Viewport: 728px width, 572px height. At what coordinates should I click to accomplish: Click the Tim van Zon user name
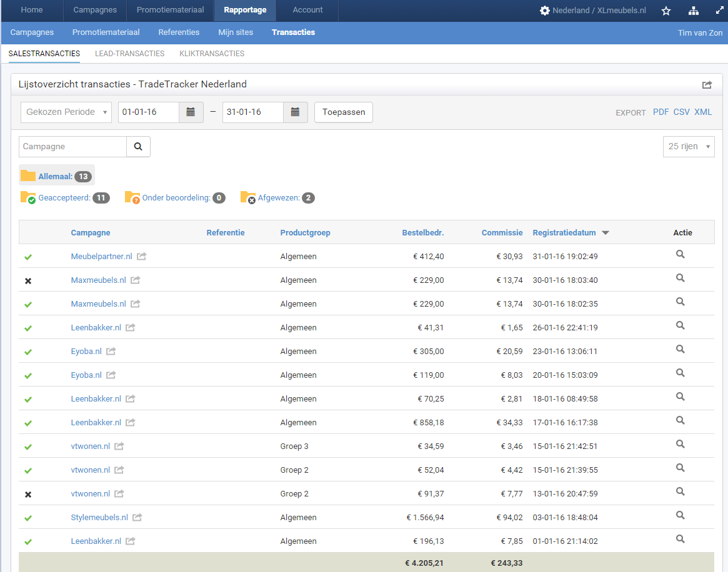[x=700, y=33]
